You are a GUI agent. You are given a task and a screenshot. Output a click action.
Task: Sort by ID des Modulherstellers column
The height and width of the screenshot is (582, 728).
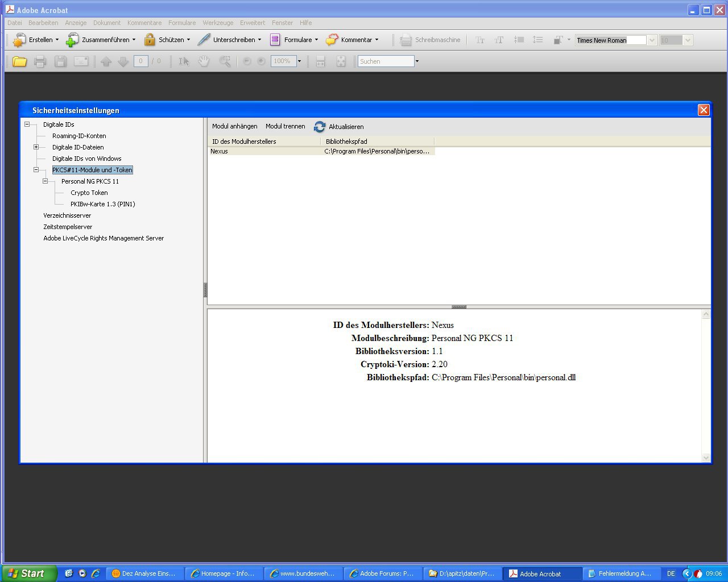point(264,141)
